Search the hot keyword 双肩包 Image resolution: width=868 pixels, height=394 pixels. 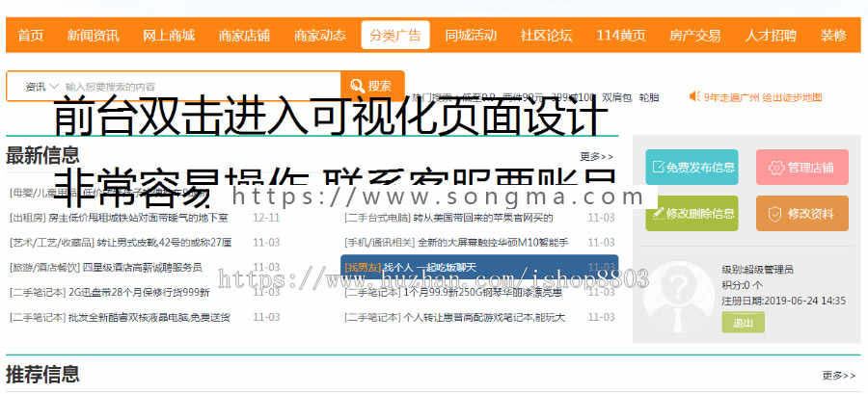(616, 97)
